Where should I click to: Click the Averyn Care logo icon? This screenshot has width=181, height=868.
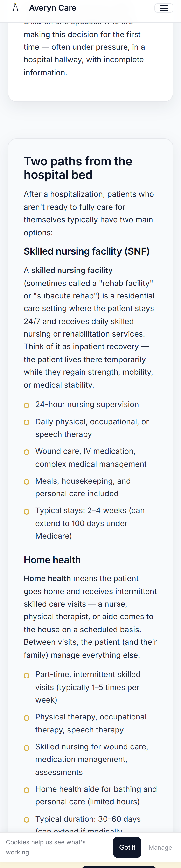(15, 8)
